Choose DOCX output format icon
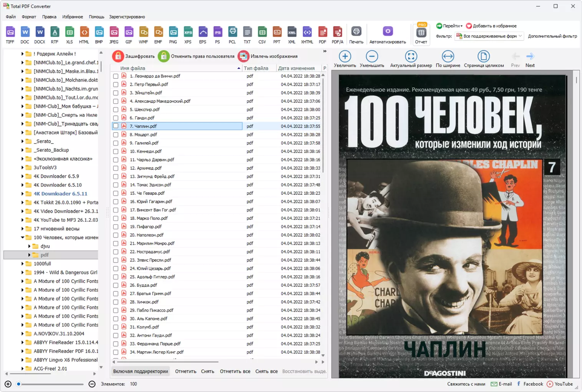Image resolution: width=582 pixels, height=392 pixels. (40, 35)
